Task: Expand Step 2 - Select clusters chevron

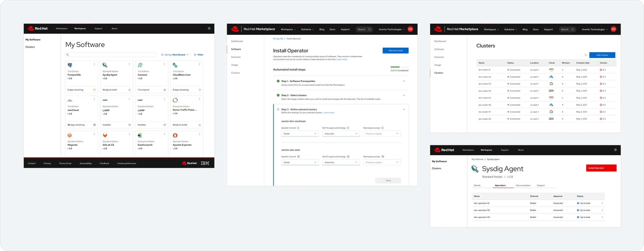Action: (x=404, y=95)
